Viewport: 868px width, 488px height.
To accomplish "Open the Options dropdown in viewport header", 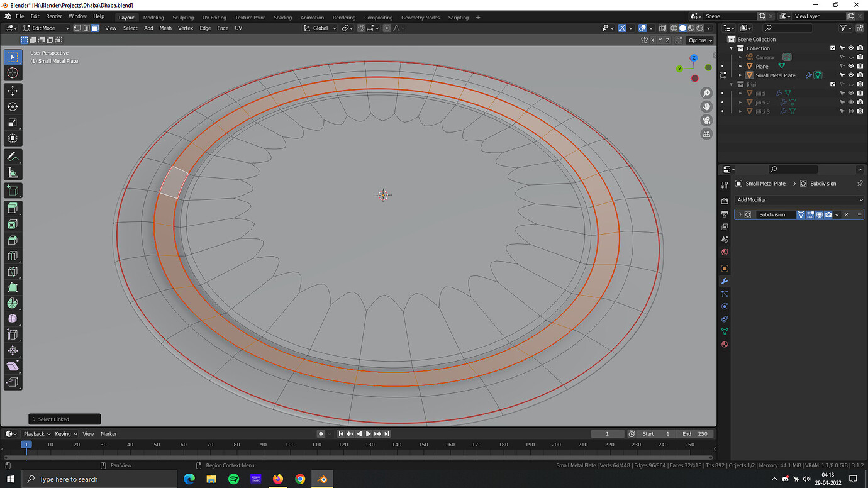I will 700,40.
